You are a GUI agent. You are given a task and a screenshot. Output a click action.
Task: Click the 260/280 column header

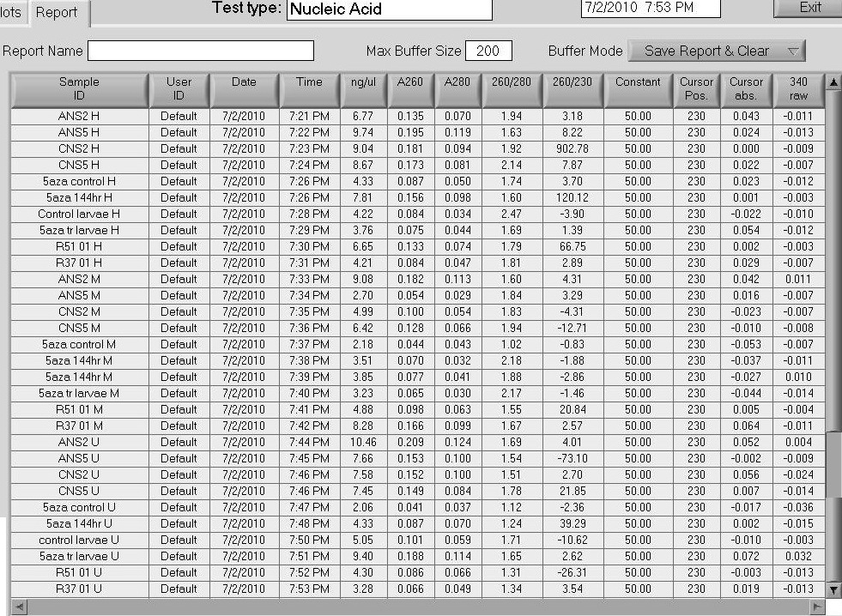[x=512, y=89]
